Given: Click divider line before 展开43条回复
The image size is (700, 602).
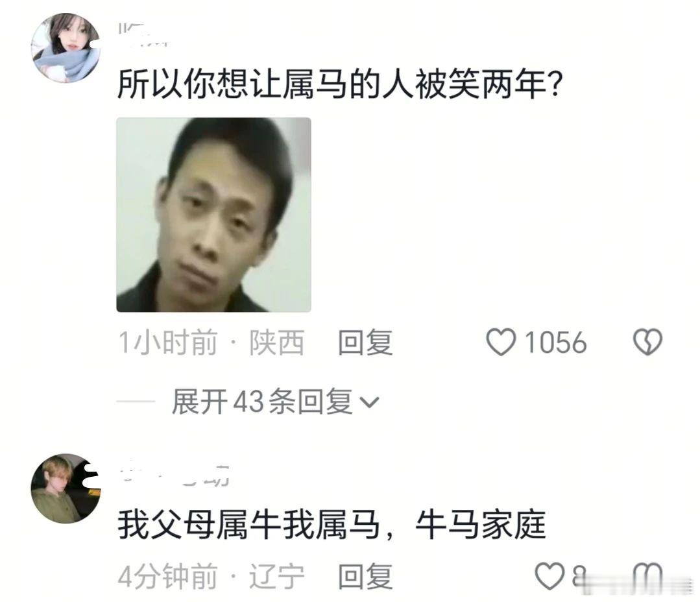Looking at the screenshot, I should pos(136,401).
